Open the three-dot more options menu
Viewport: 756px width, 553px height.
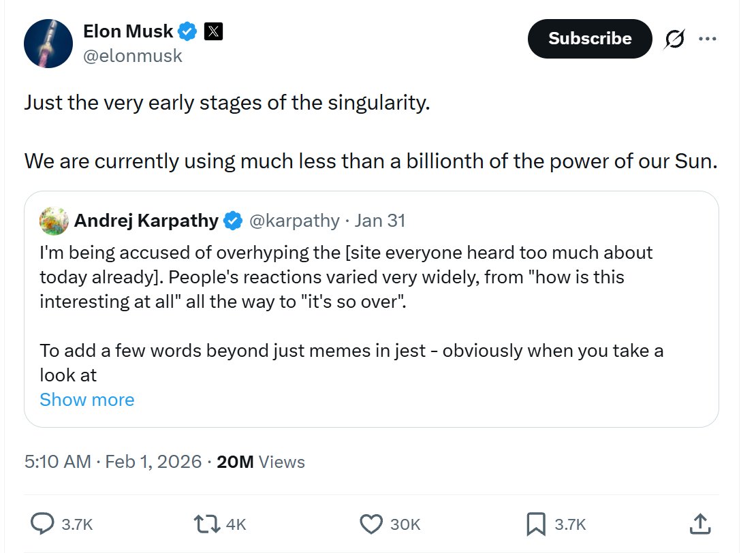point(708,39)
